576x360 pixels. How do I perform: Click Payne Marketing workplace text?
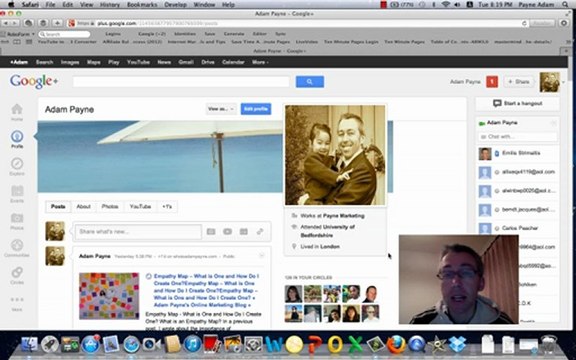343,216
